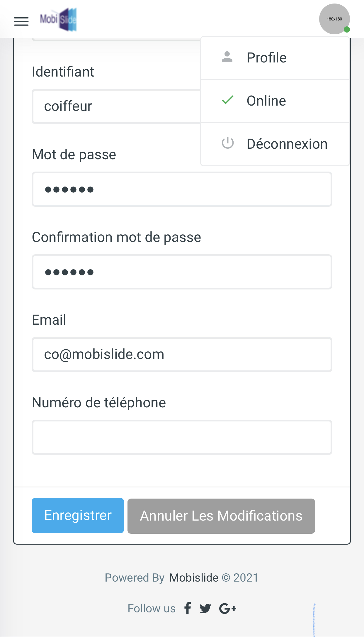Click the power icon beside Déconnexion
Viewport: 364px width, 637px height.
coord(227,143)
